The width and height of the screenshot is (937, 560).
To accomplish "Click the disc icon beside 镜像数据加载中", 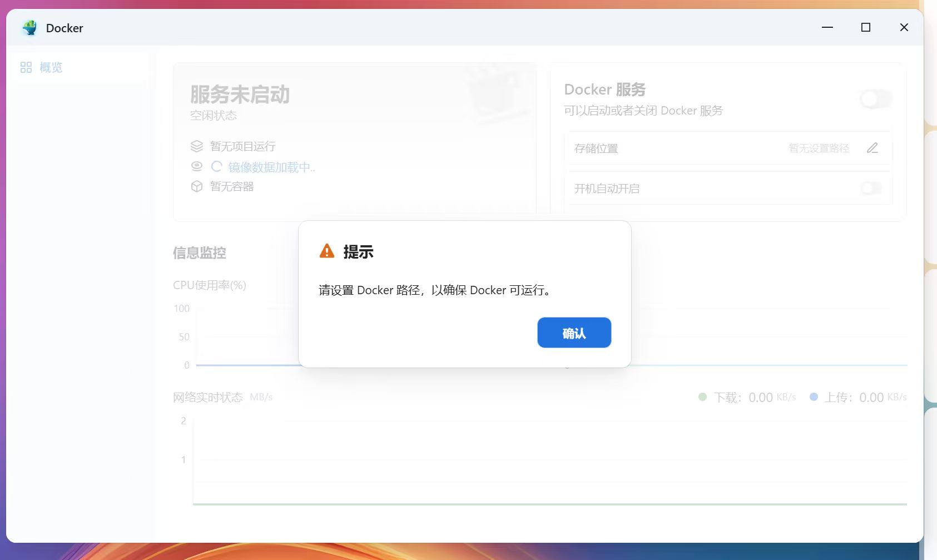I will (x=197, y=166).
